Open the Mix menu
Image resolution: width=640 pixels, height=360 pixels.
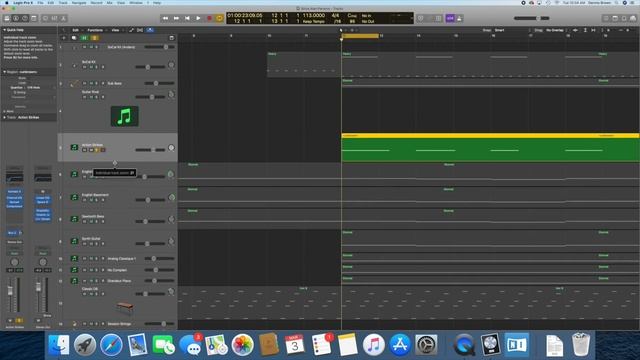(109, 3)
